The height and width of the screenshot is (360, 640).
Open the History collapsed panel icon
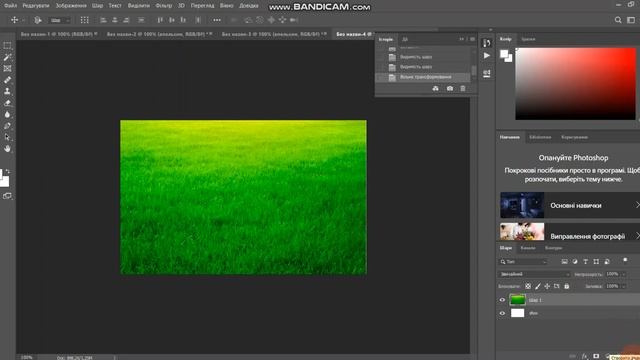487,43
